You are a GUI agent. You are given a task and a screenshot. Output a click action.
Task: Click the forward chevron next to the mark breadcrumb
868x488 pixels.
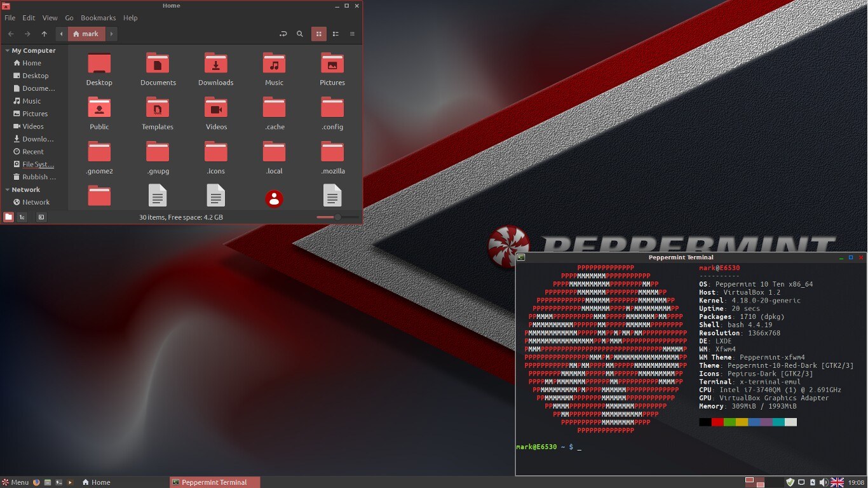(x=112, y=34)
